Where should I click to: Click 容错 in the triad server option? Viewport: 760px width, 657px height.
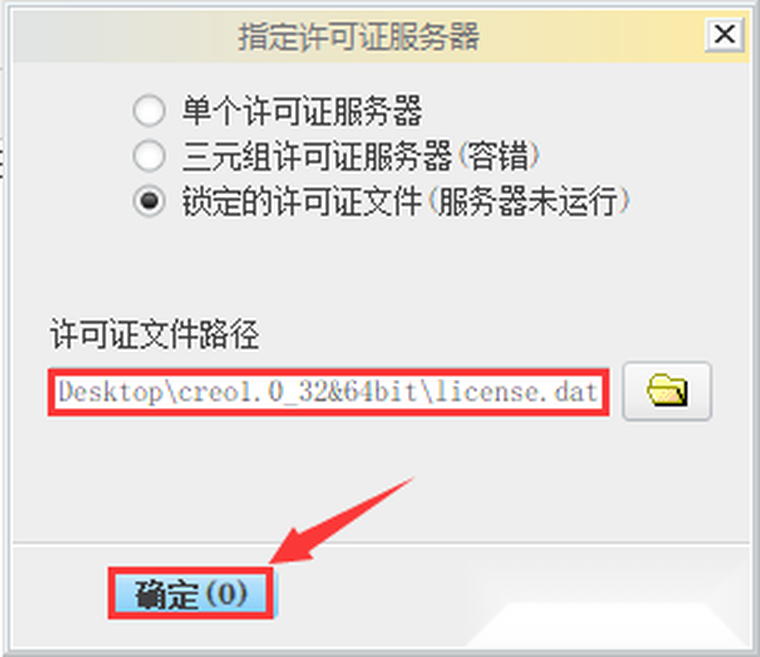click(x=498, y=156)
